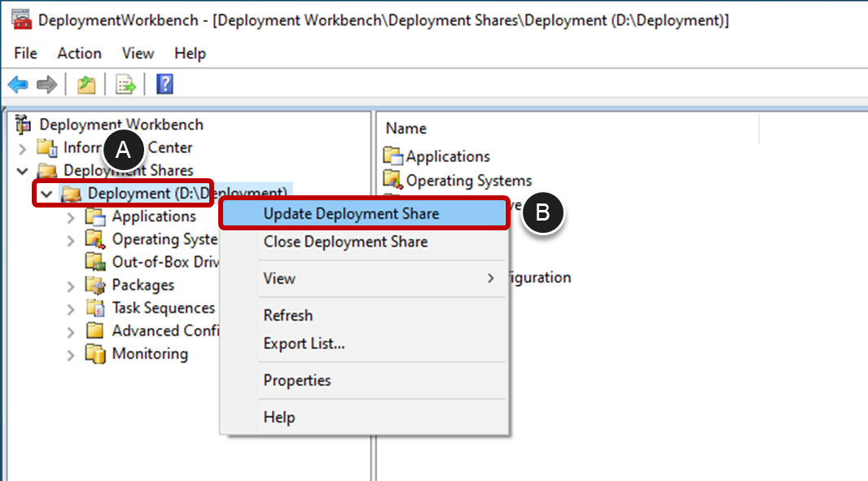Click the Export List toolbar icon
868x481 pixels.
125,85
